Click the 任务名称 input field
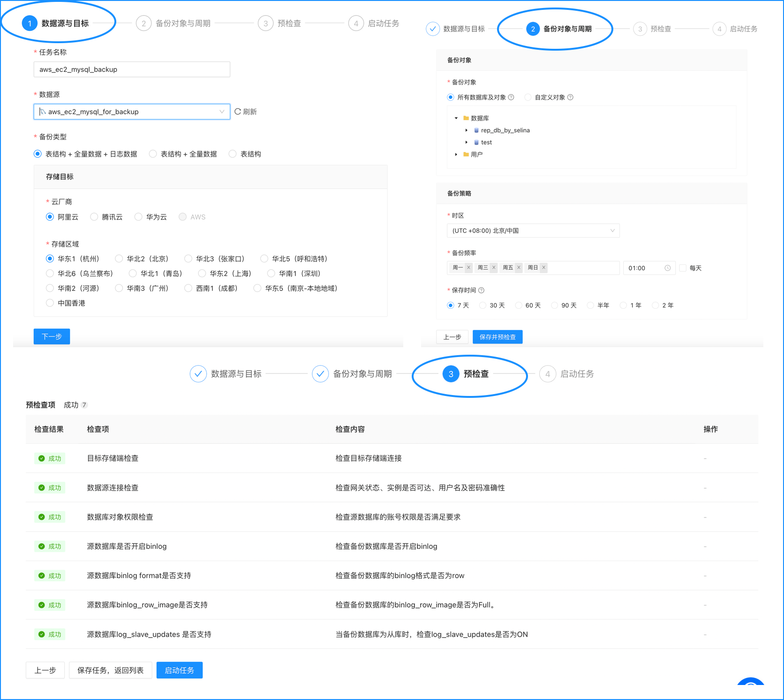Image resolution: width=784 pixels, height=700 pixels. [x=132, y=69]
